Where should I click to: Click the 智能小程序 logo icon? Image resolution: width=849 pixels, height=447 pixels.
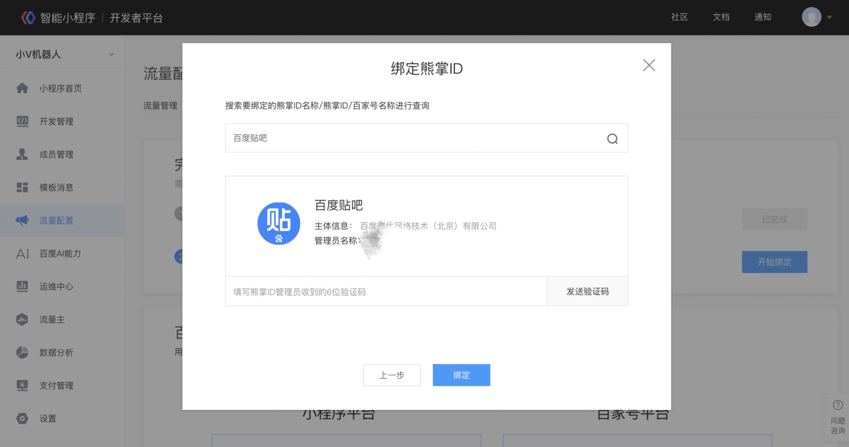point(28,18)
